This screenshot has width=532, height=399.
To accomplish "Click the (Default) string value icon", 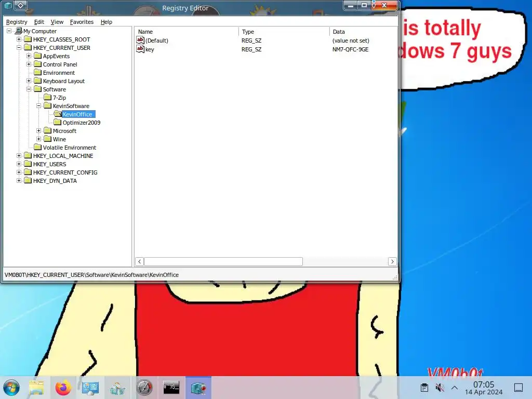I will point(140,40).
